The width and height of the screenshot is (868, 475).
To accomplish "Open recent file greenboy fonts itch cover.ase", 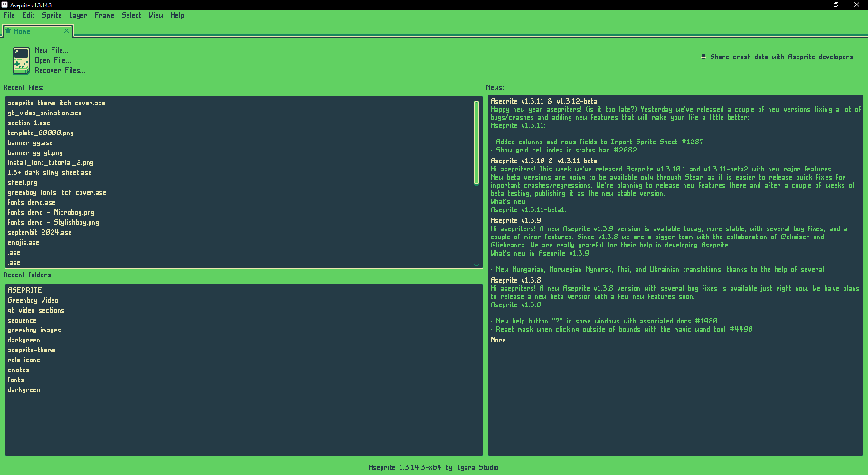I will pos(57,193).
